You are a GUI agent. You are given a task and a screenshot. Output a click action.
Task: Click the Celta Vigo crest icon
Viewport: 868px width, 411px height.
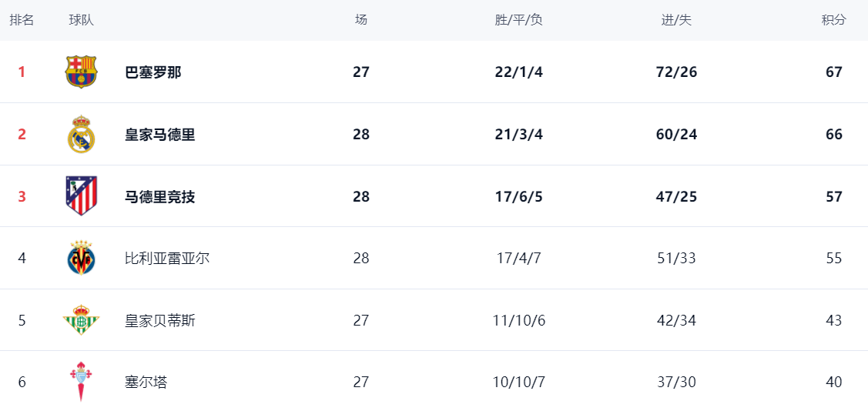pyautogui.click(x=81, y=382)
